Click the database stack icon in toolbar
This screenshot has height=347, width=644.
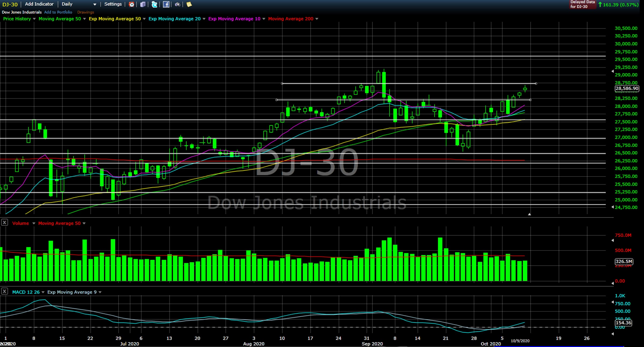coord(143,4)
